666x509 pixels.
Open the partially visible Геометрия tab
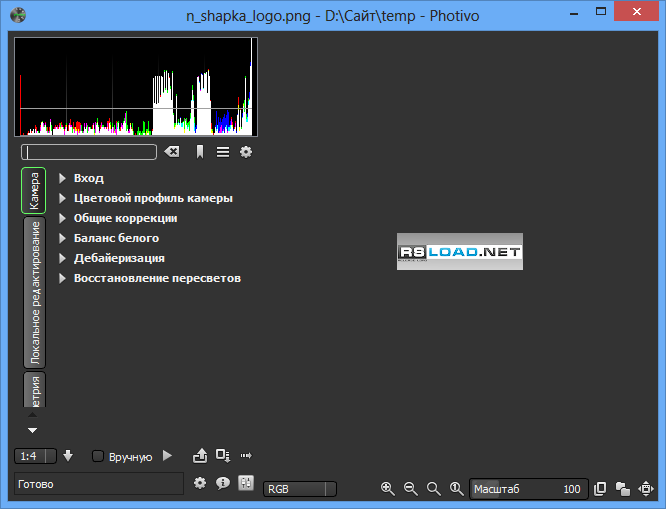[x=34, y=390]
